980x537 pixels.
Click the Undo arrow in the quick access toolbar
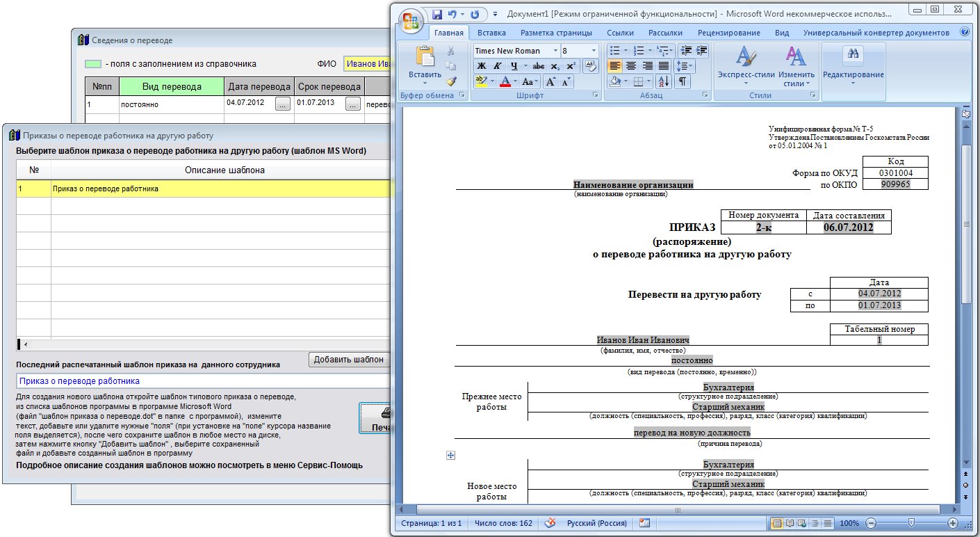452,14
